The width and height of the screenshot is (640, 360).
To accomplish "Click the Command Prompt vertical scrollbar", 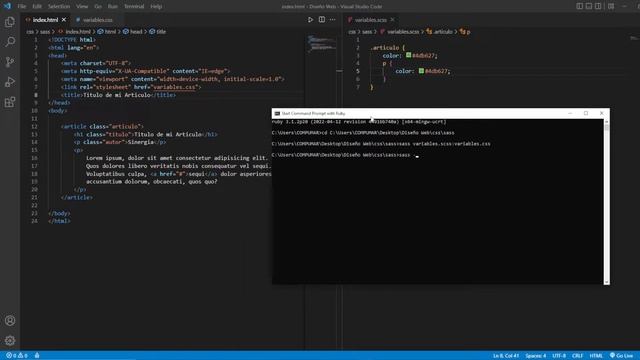I will coord(607,202).
